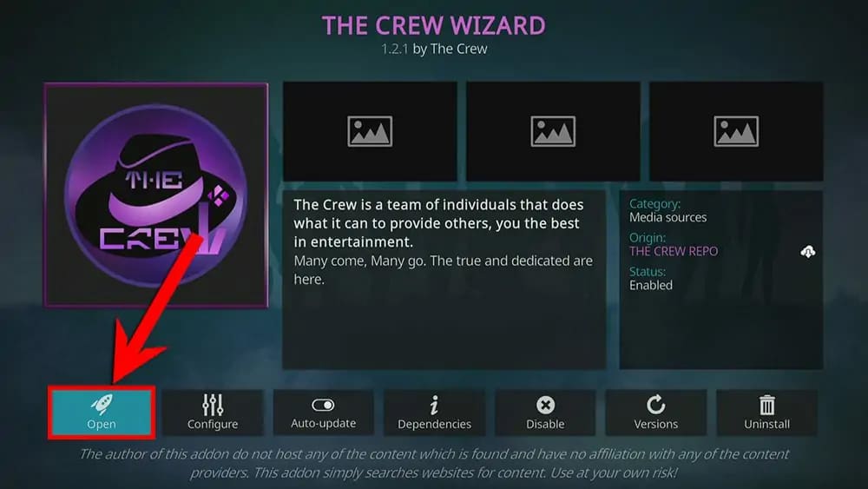Open Versions refresh arrow icon

point(656,404)
